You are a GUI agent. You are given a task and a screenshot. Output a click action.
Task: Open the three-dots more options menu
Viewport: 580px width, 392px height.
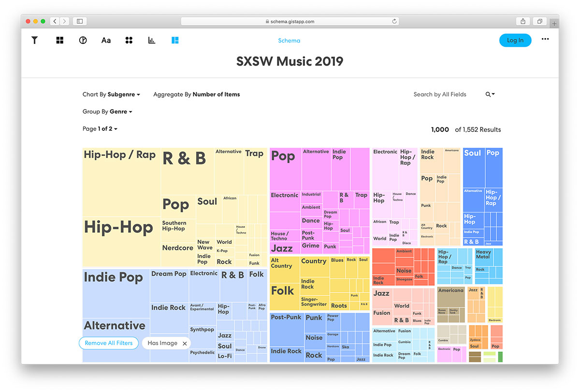point(545,40)
